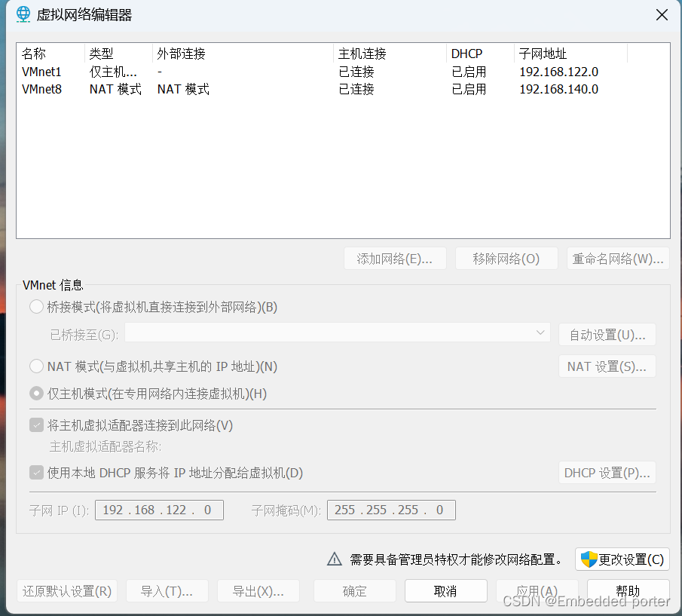Click 更改设置(C) button
682x616 pixels.
tap(622, 559)
